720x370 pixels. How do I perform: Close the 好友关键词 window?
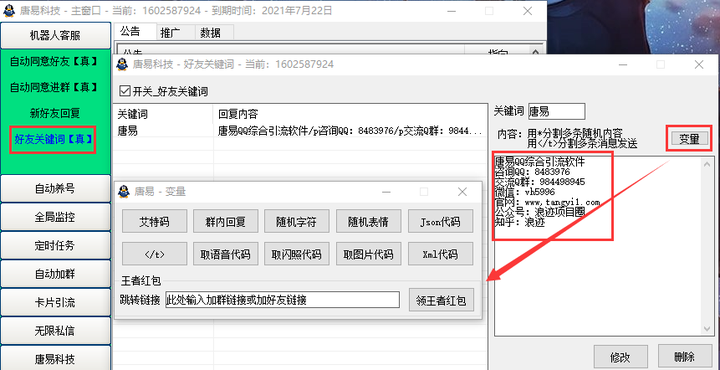698,65
